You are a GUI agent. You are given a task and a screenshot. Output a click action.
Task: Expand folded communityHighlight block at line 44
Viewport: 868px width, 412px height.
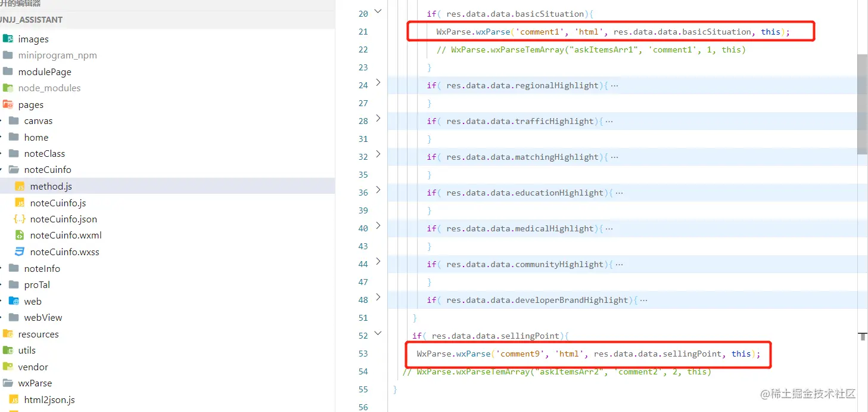point(378,262)
